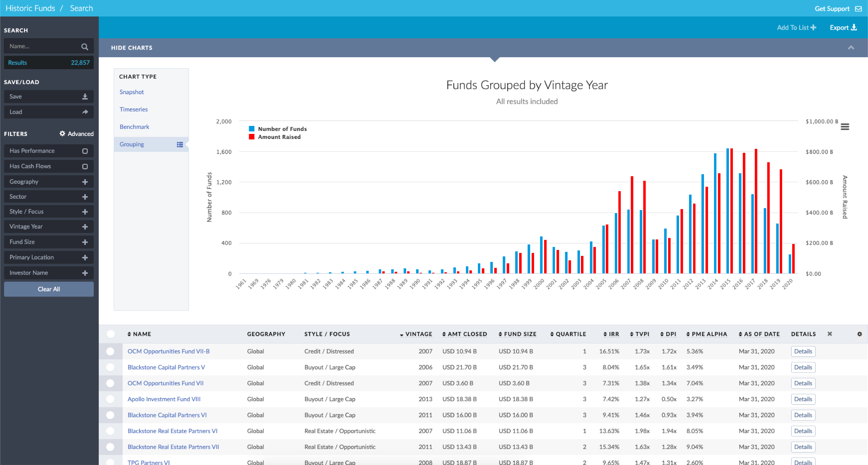Click the Save download icon
The height and width of the screenshot is (465, 868).
click(x=85, y=97)
